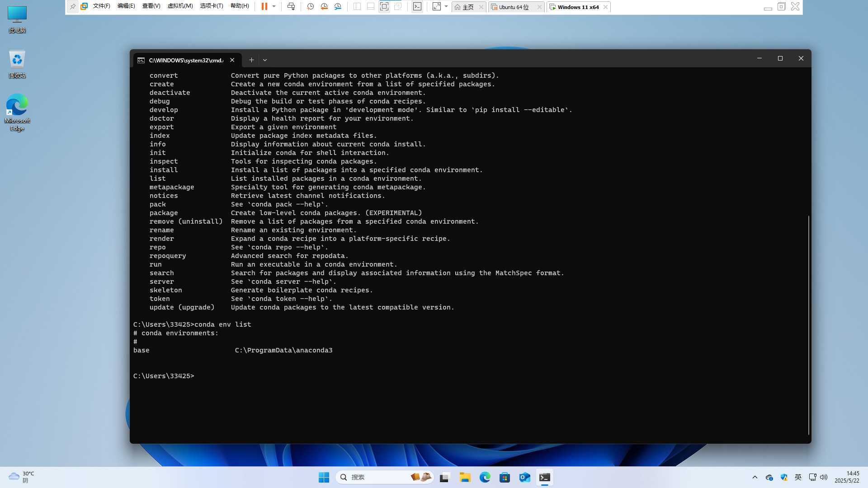The image size is (868, 488).
Task: Toggle the 英 input method indicator
Action: (798, 477)
